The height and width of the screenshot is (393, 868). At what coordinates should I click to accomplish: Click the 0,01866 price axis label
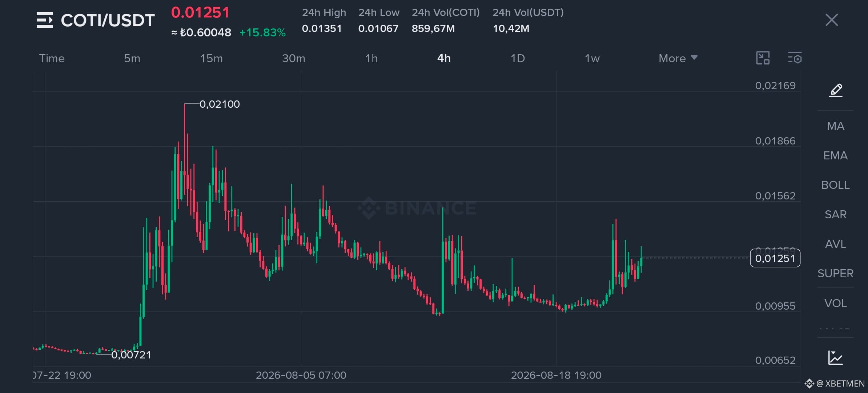coord(775,141)
